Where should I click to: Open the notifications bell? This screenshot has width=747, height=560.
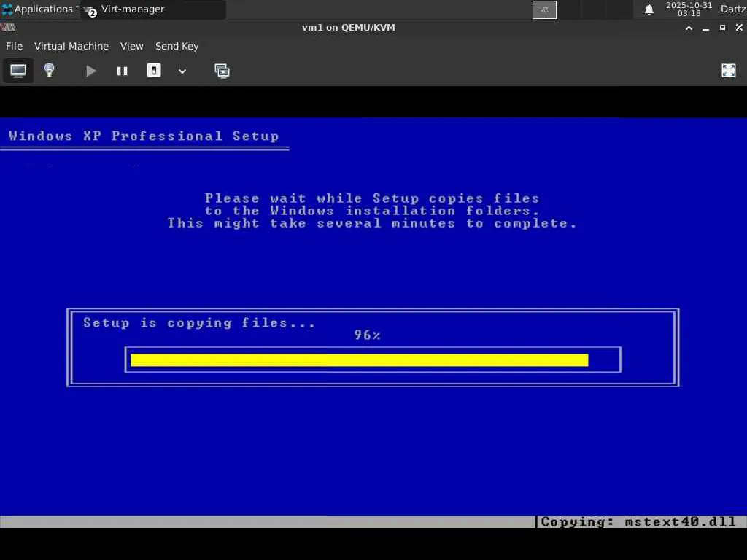point(649,9)
